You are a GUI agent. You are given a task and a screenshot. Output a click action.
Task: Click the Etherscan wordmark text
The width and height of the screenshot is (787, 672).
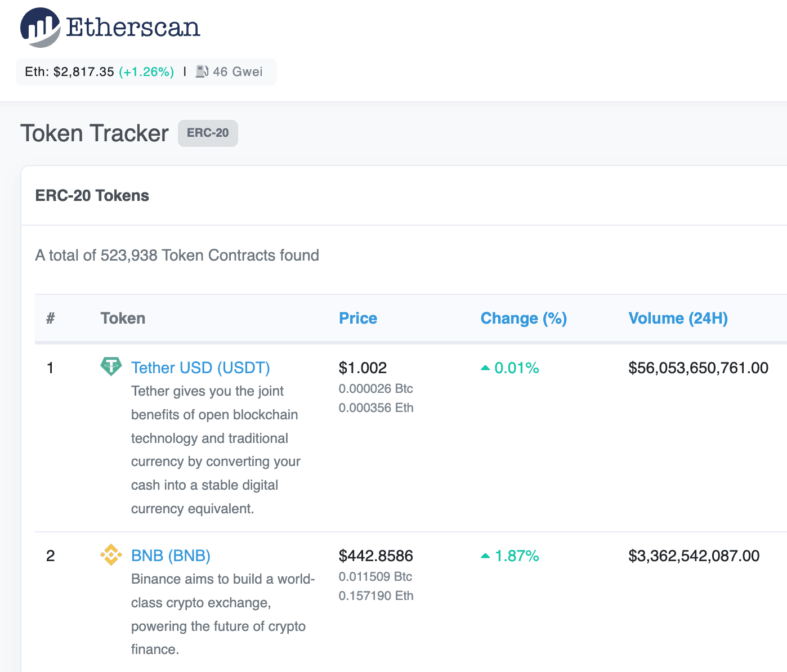[x=133, y=27]
